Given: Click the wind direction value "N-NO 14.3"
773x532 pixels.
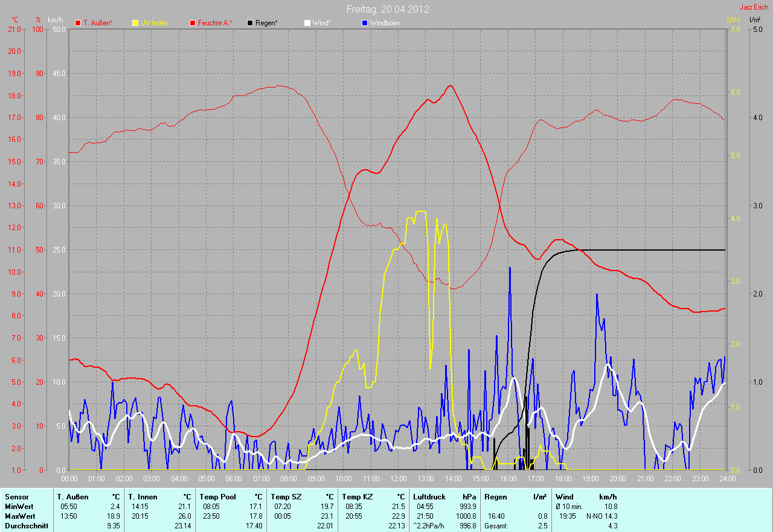Looking at the screenshot, I should click(601, 516).
